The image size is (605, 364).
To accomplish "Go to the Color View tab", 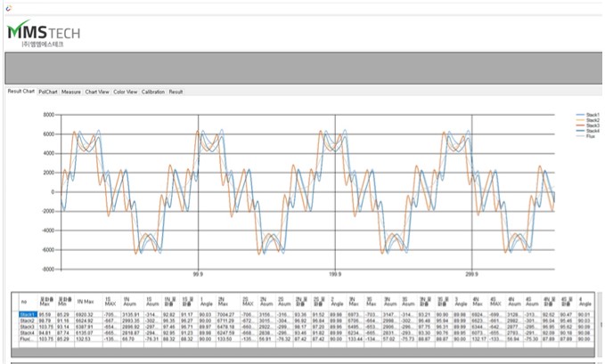I will pyautogui.click(x=126, y=91).
